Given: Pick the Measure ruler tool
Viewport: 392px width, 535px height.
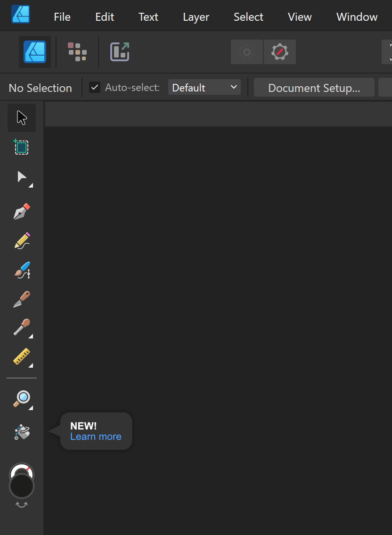Looking at the screenshot, I should [22, 357].
